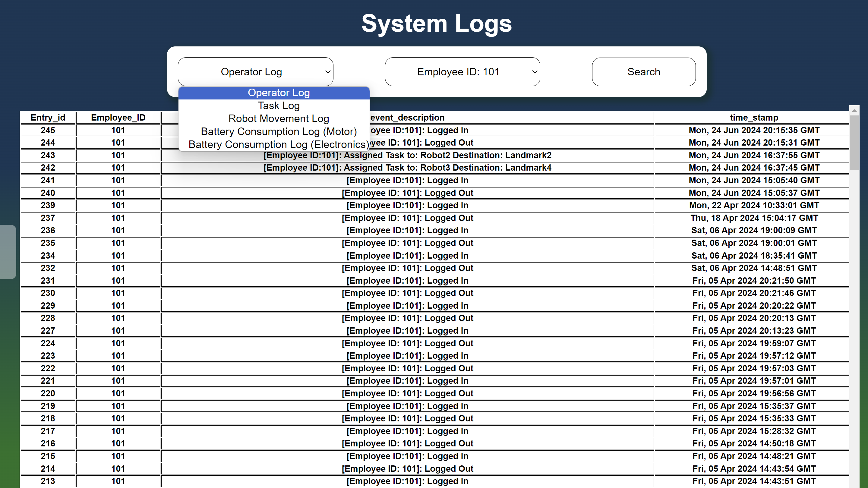Choose Battery Consumption Log (Electronics)
The width and height of the screenshot is (868, 488).
click(x=274, y=144)
